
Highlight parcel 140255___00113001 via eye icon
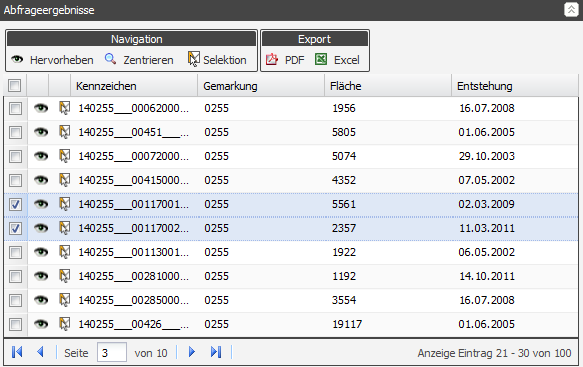[41, 252]
